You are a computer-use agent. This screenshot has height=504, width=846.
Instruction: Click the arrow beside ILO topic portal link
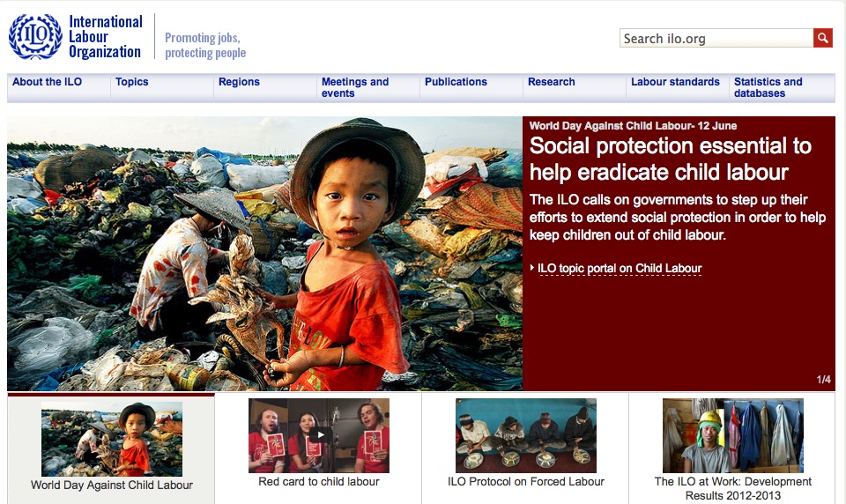(532, 268)
